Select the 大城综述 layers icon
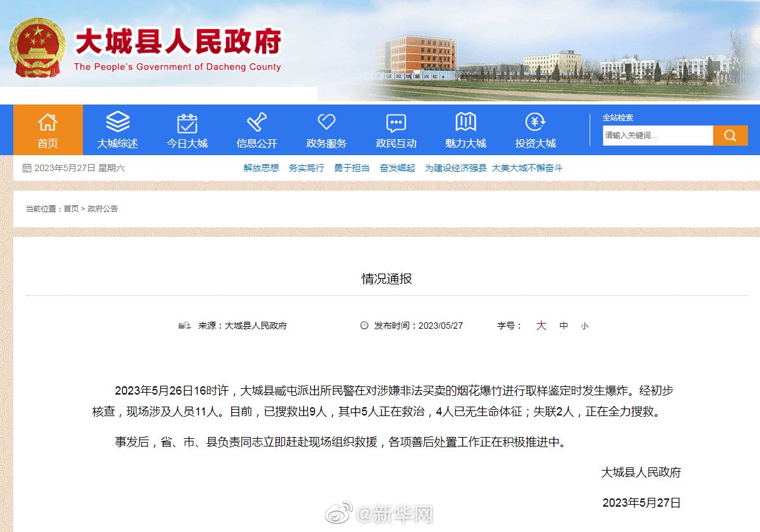The image size is (760, 532). [x=117, y=122]
